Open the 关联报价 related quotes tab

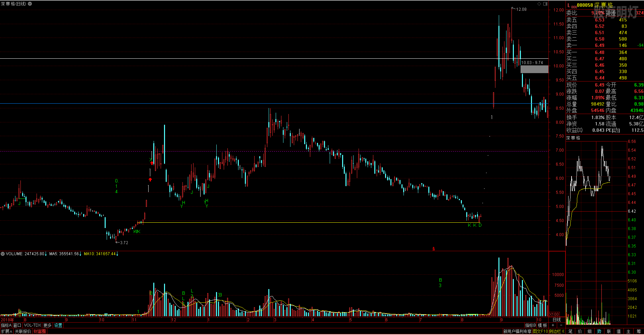(x=23, y=331)
